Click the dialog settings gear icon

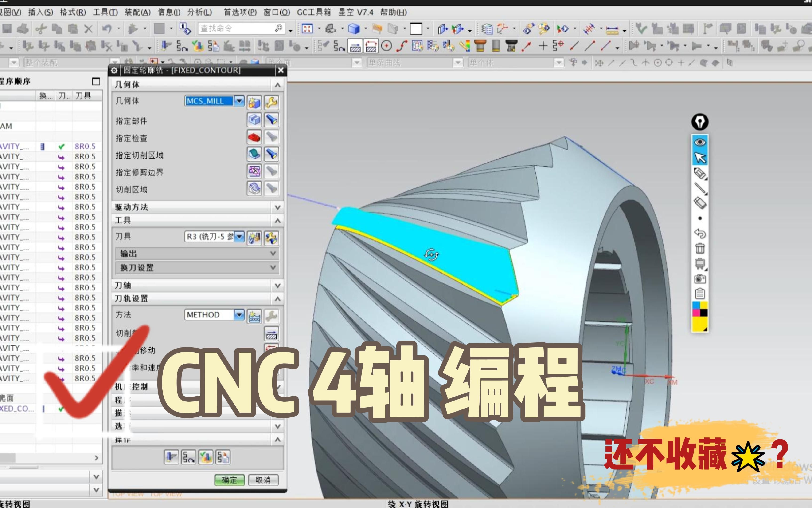[x=114, y=70]
